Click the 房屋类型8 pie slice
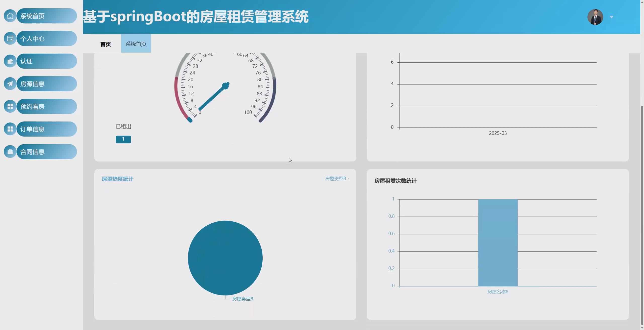This screenshot has width=644, height=330. click(225, 258)
